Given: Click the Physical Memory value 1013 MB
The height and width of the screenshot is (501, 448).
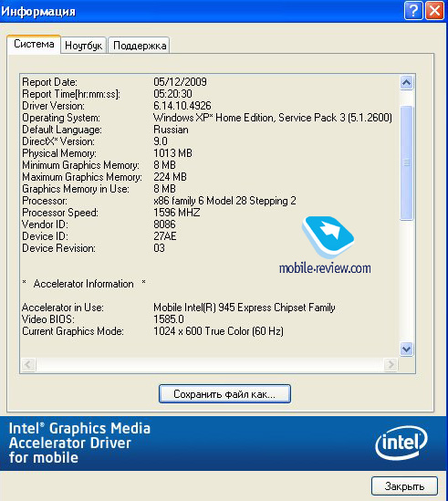Looking at the screenshot, I should pos(172,153).
